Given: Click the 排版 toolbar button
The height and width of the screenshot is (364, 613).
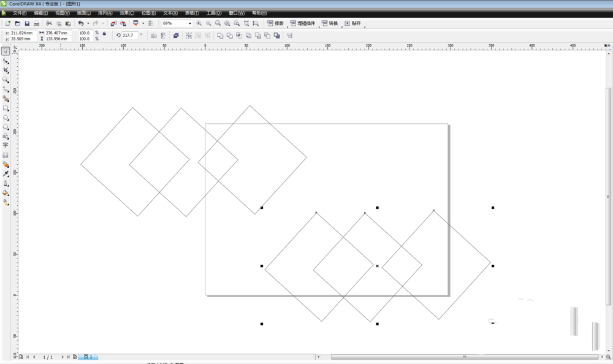Looking at the screenshot, I should click(x=276, y=23).
